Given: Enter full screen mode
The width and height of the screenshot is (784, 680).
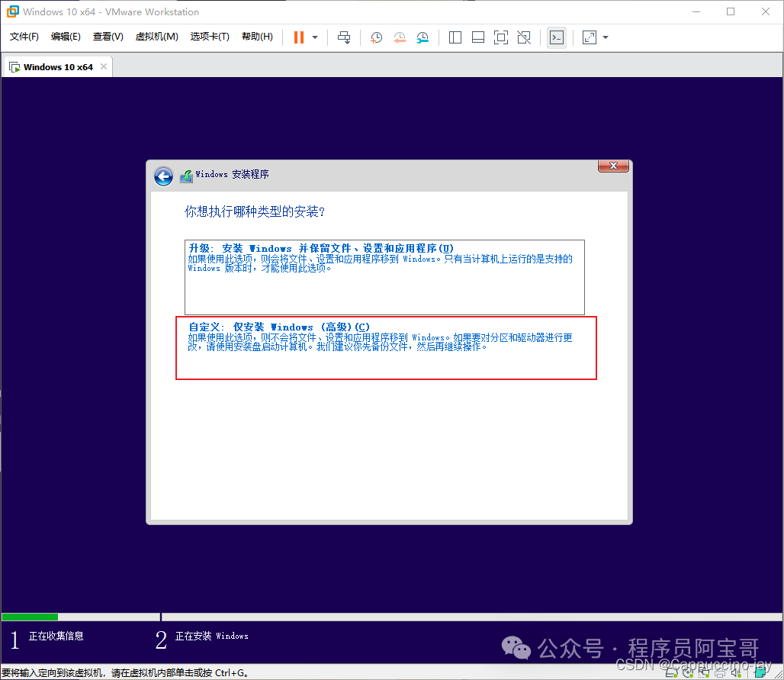Looking at the screenshot, I should pos(500,37).
